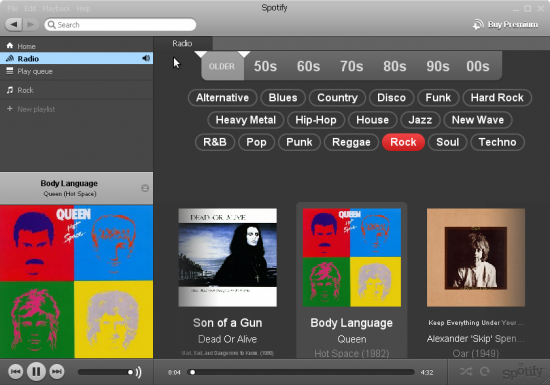The width and height of the screenshot is (550, 385).
Task: Open the Edit menu
Action: [x=30, y=8]
